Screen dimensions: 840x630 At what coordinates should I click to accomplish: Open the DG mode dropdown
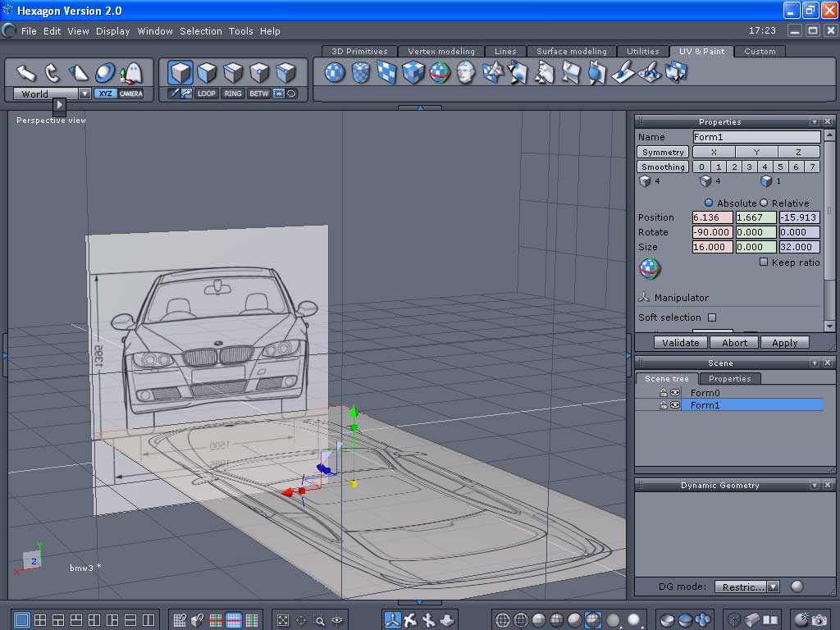point(773,587)
